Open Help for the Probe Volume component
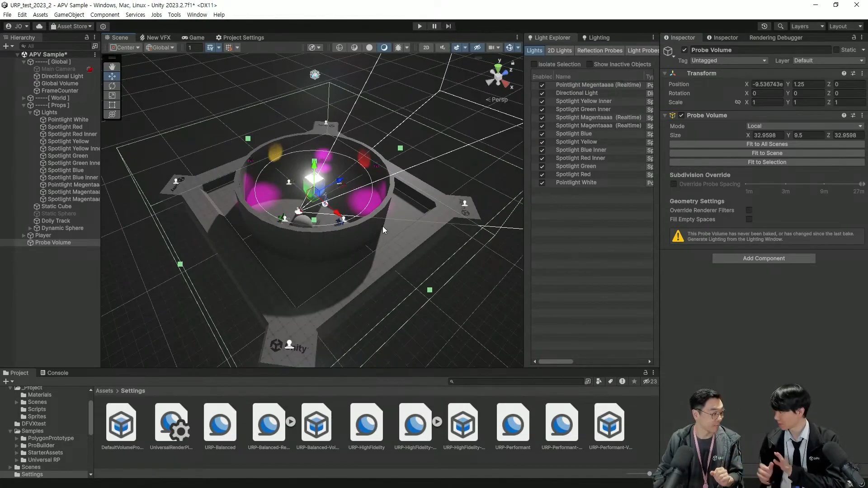Viewport: 868px width, 488px height. 844,115
